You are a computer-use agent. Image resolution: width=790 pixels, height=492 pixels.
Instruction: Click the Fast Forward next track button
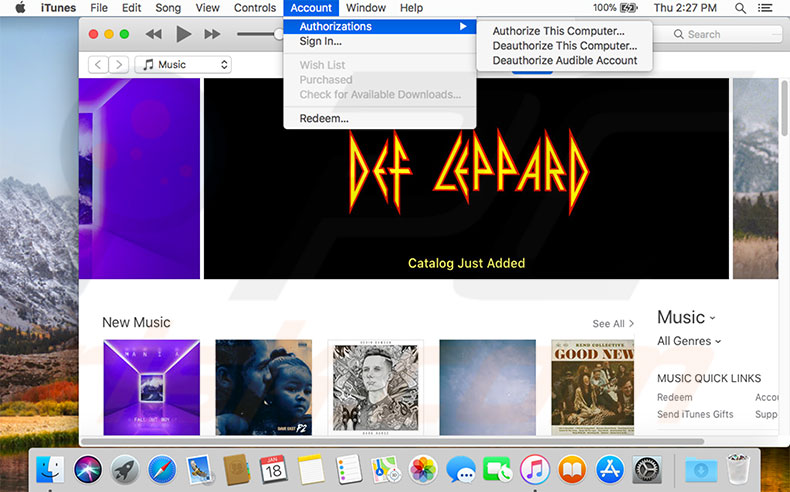coord(212,34)
